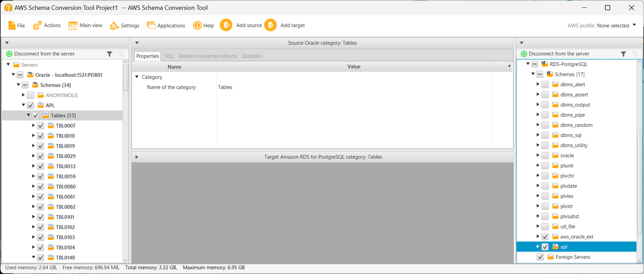The height and width of the screenshot is (274, 644).
Task: Click the Servers root folder icon
Action: pos(16,65)
